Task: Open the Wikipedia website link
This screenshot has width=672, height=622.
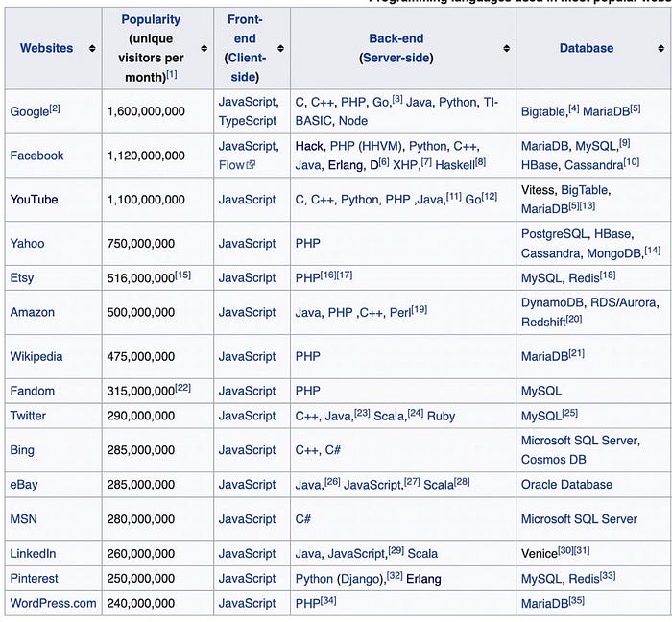Action: [x=36, y=356]
